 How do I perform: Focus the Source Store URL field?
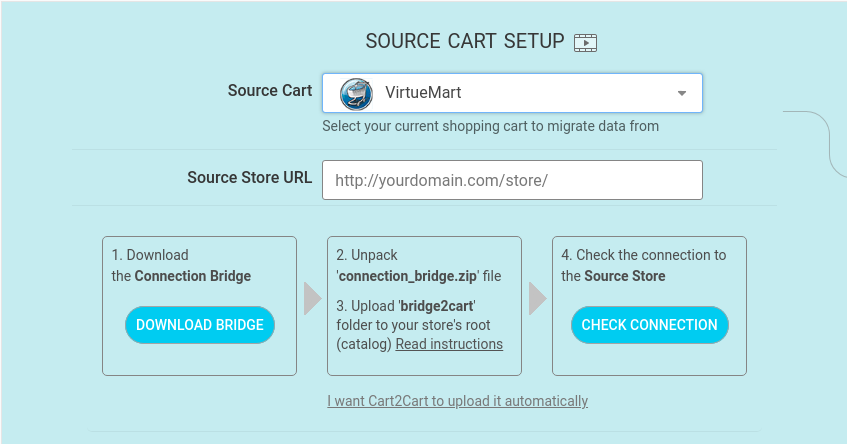[x=512, y=180]
